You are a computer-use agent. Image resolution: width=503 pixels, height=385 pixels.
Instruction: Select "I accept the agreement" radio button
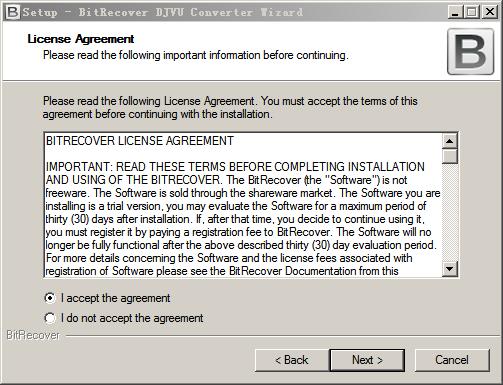(50, 298)
